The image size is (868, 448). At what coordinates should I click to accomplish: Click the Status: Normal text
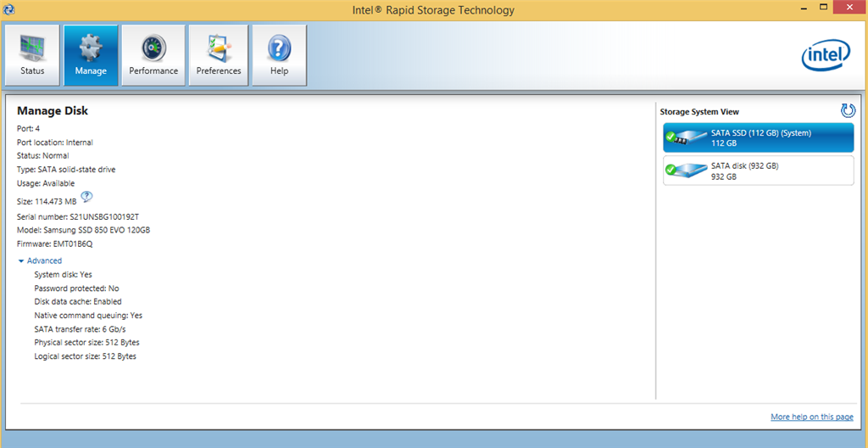[43, 156]
